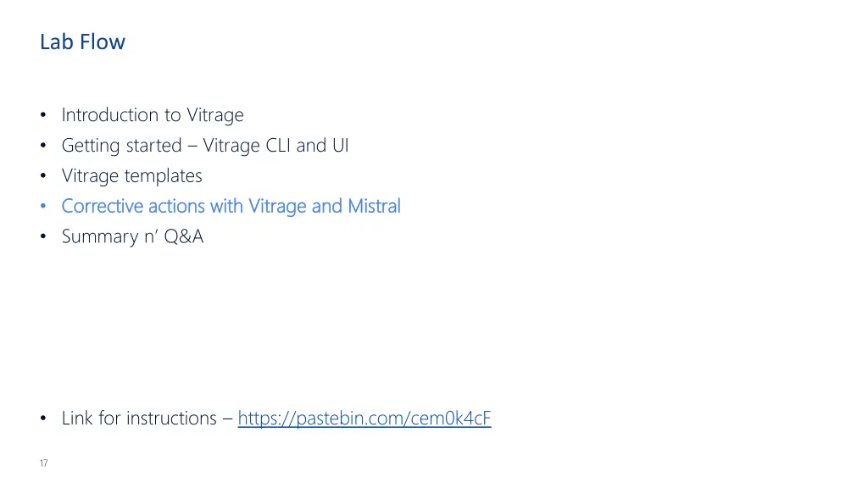Click the 'Link for instructions' text

tap(139, 419)
